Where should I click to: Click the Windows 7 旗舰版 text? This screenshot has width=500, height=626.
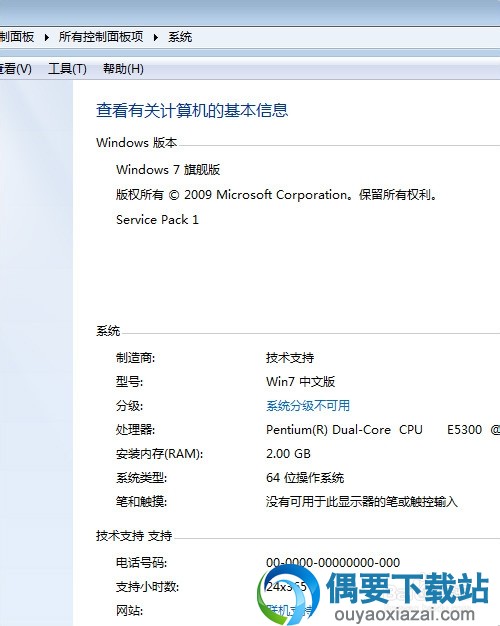pyautogui.click(x=168, y=170)
